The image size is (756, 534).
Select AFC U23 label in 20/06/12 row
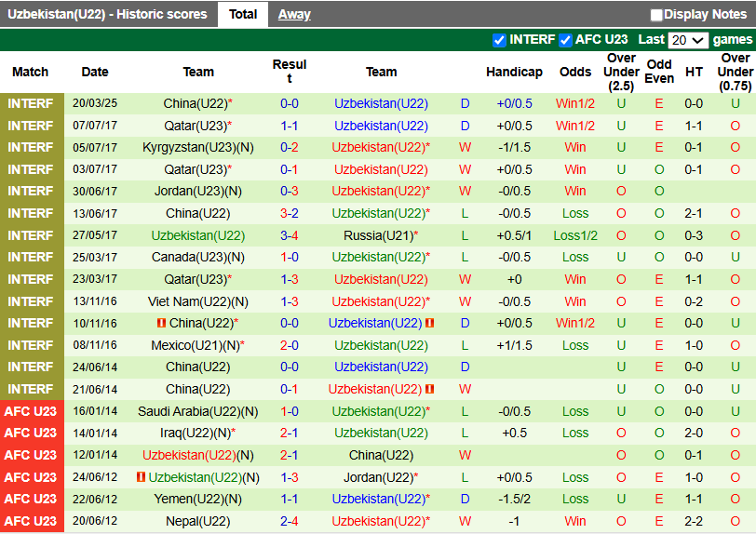(x=31, y=522)
